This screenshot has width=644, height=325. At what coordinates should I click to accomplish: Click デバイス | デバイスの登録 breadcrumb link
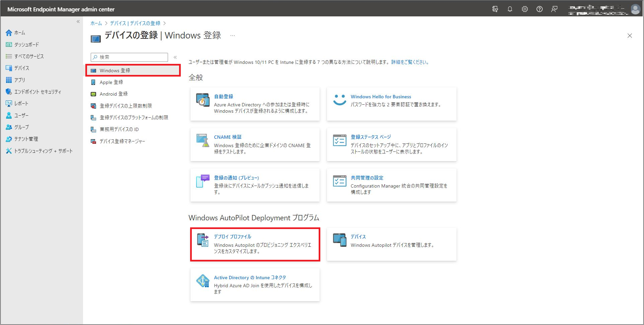pos(135,23)
